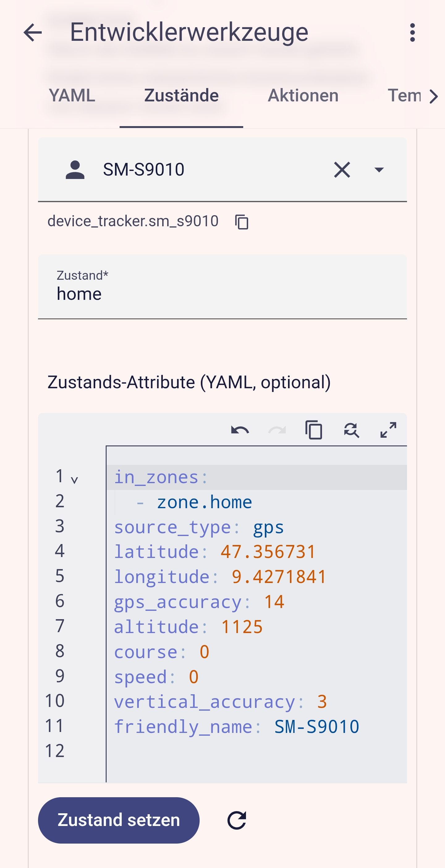
Task: Switch to the Aktionen tab
Action: (x=303, y=95)
